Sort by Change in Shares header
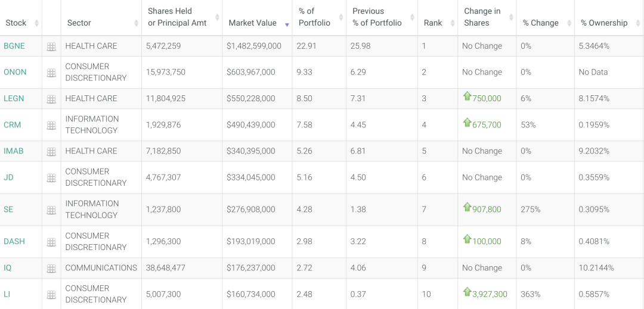This screenshot has width=644, height=309. [482, 17]
